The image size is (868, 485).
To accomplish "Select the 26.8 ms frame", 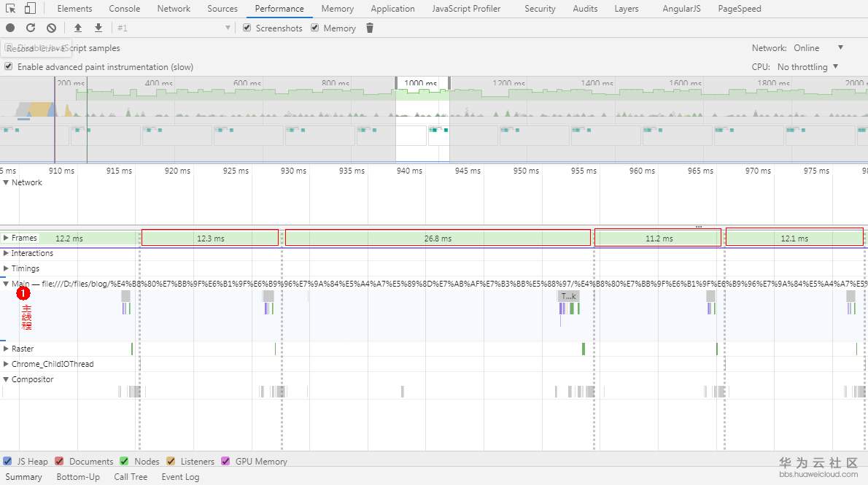I will [x=438, y=238].
